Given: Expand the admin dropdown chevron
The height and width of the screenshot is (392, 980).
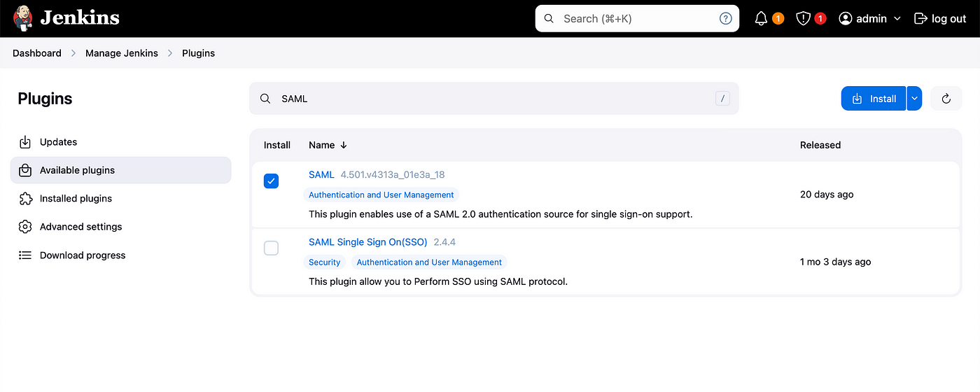Looking at the screenshot, I should (897, 19).
